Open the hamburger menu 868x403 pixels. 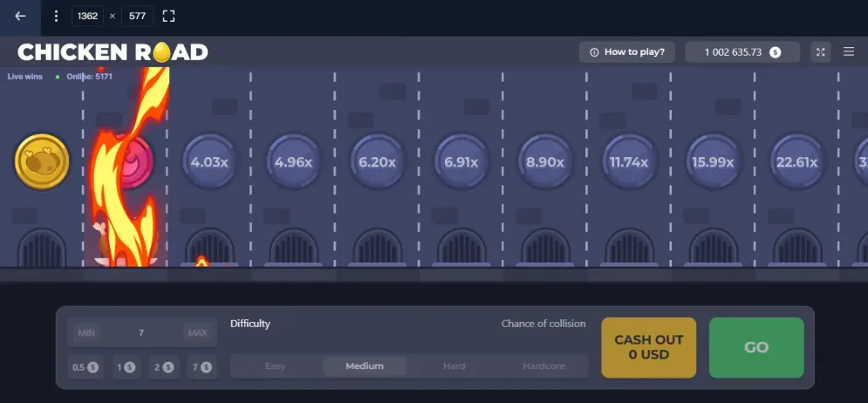coord(849,52)
